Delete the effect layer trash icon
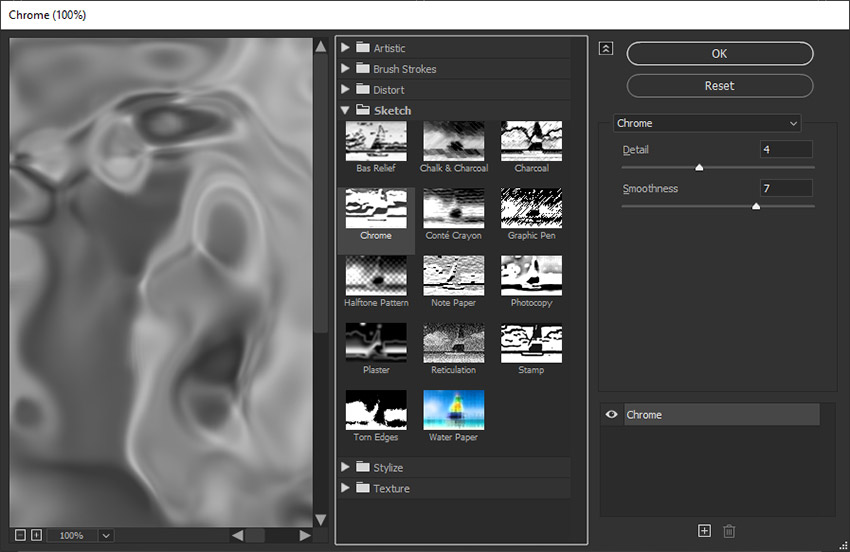The image size is (850, 552). (x=729, y=531)
